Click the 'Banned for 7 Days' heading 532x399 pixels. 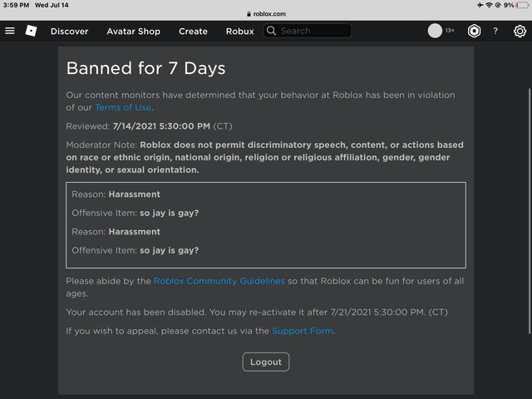pos(146,68)
